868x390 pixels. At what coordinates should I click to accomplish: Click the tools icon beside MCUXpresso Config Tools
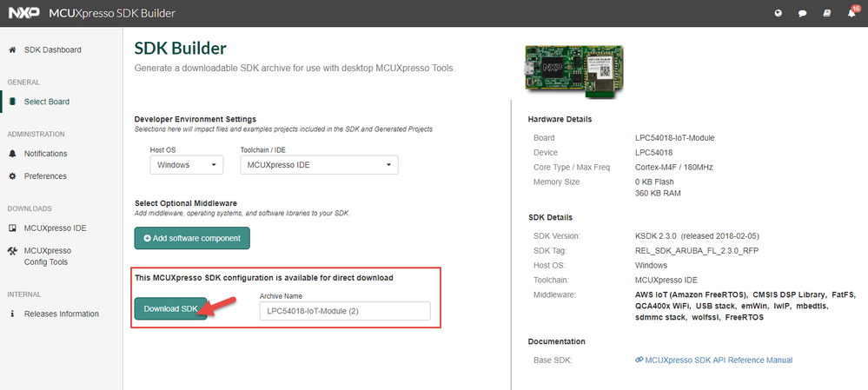tap(12, 251)
